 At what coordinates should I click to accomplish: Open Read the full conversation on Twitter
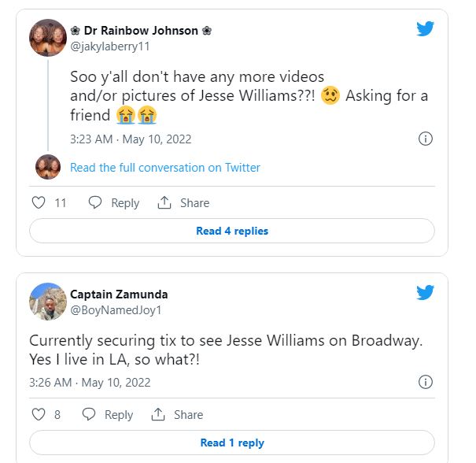165,167
